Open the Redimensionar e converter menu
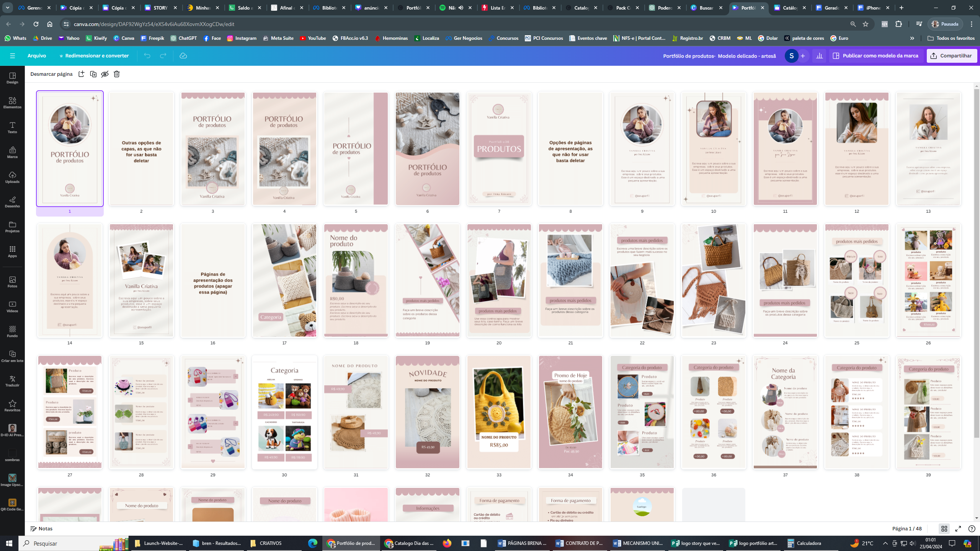 94,56
